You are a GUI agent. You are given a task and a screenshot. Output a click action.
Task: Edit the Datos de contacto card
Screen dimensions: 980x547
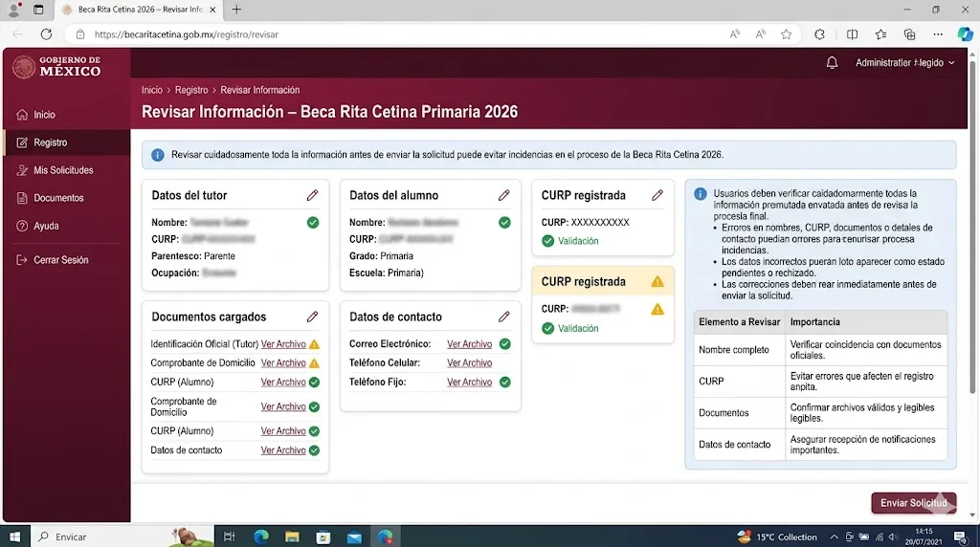[x=503, y=317]
